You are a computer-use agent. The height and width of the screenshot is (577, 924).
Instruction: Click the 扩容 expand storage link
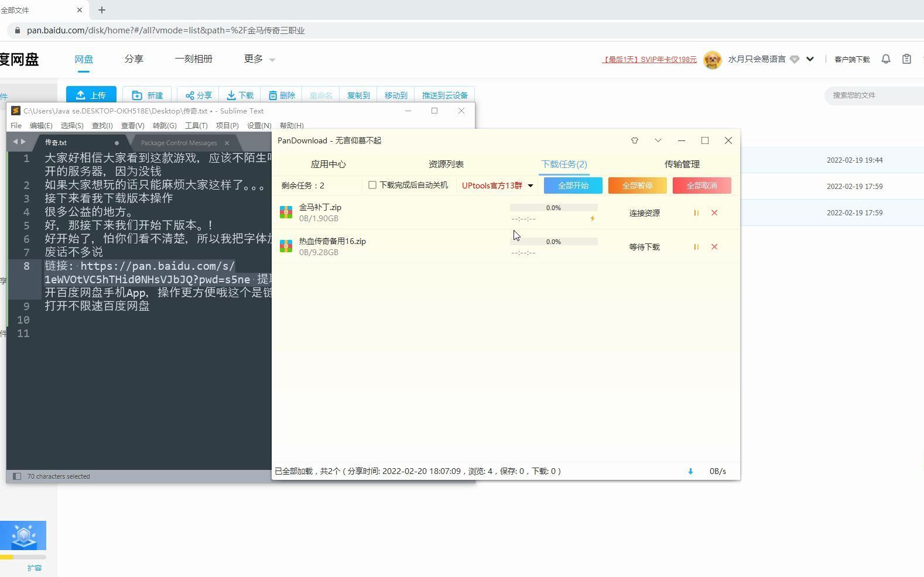pos(35,568)
